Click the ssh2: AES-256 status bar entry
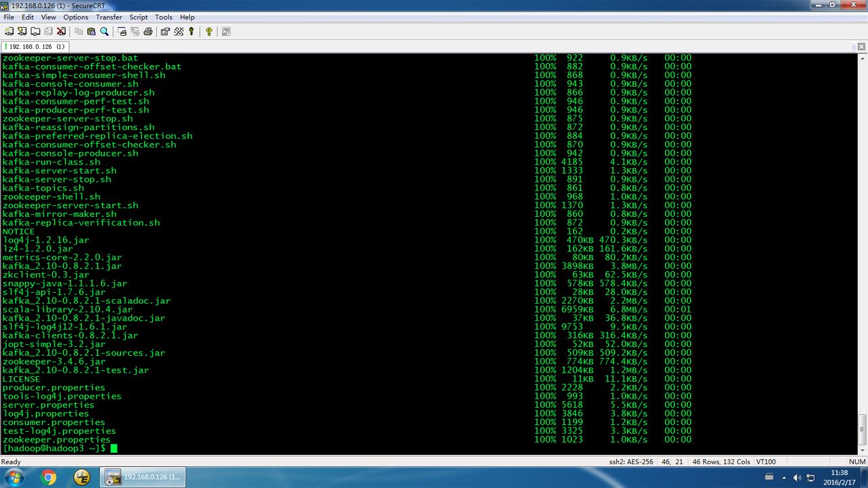This screenshot has height=488, width=868. [x=631, y=462]
